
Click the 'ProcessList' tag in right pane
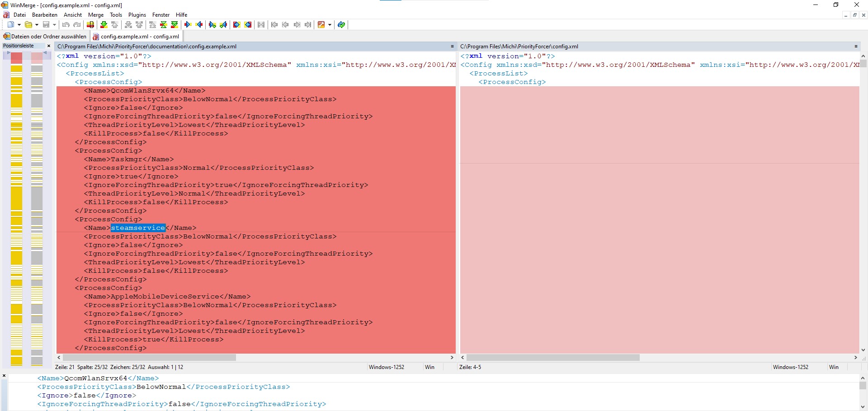499,74
